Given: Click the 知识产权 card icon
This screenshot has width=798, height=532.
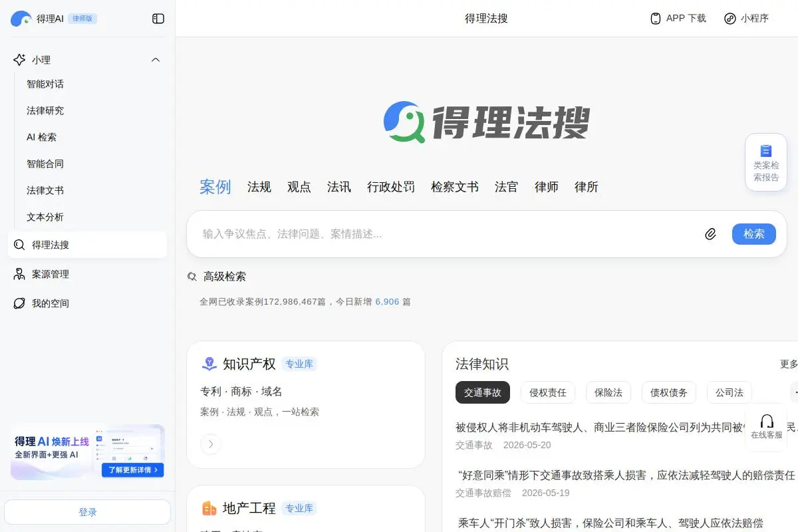Looking at the screenshot, I should click(x=209, y=364).
